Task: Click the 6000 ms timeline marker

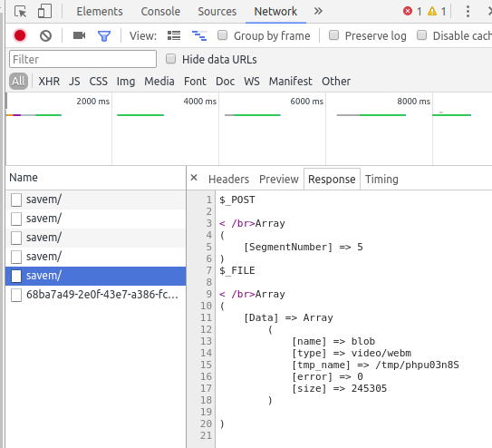Action: pyautogui.click(x=306, y=102)
